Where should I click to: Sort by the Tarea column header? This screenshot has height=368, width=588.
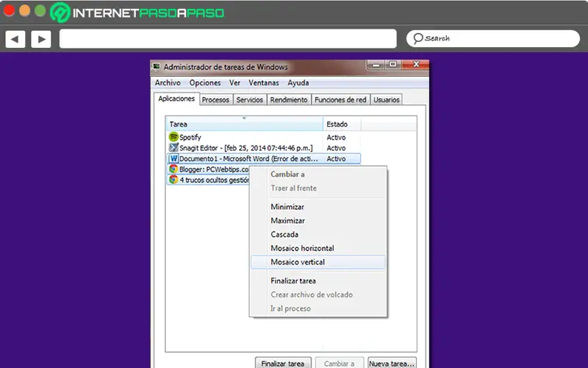click(244, 124)
